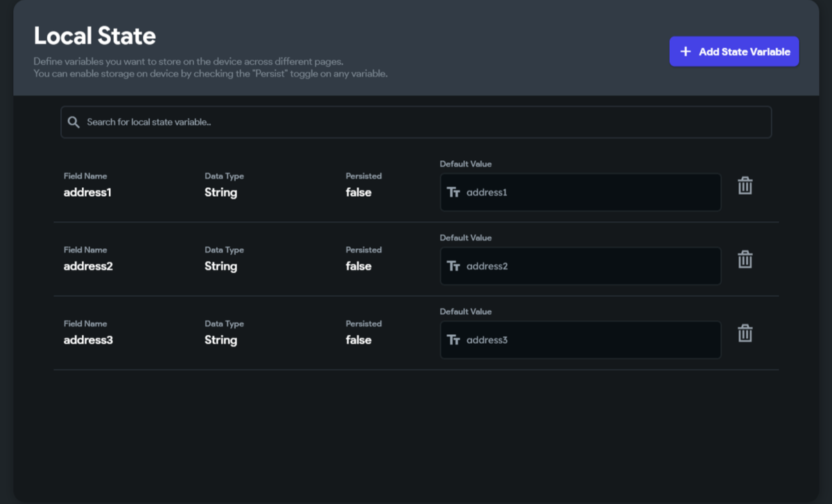Viewport: 832px width, 504px height.
Task: Delete the address1 state variable
Action: [x=745, y=186]
